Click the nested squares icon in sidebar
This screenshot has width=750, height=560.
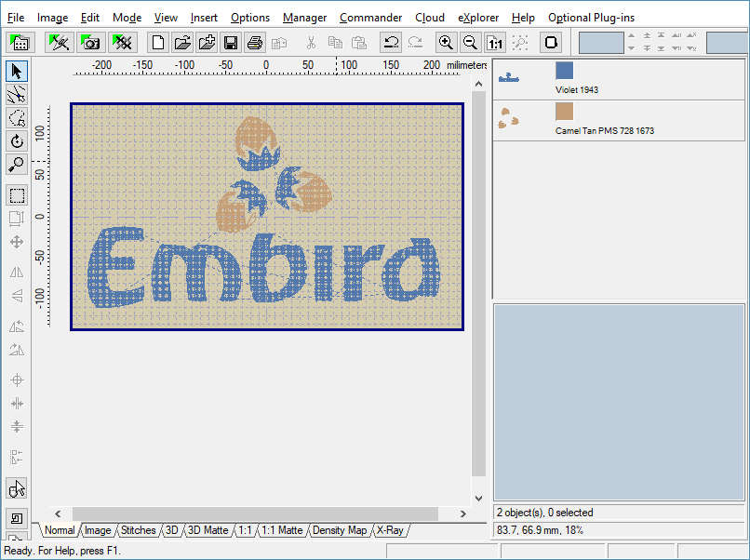(x=17, y=519)
